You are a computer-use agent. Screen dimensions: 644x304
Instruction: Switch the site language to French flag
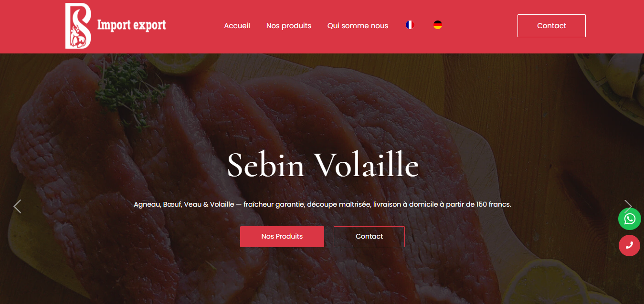tap(410, 25)
